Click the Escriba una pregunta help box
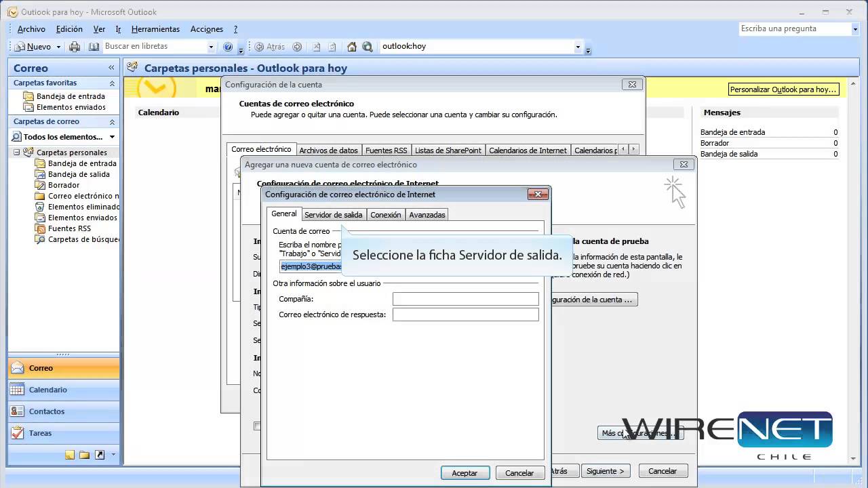The height and width of the screenshot is (488, 868). (x=794, y=28)
